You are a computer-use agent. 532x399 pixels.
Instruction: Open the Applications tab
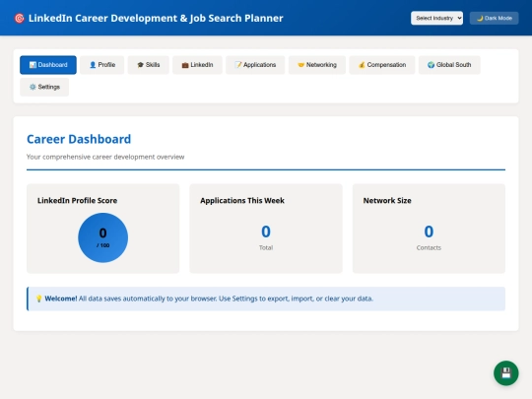(x=255, y=65)
